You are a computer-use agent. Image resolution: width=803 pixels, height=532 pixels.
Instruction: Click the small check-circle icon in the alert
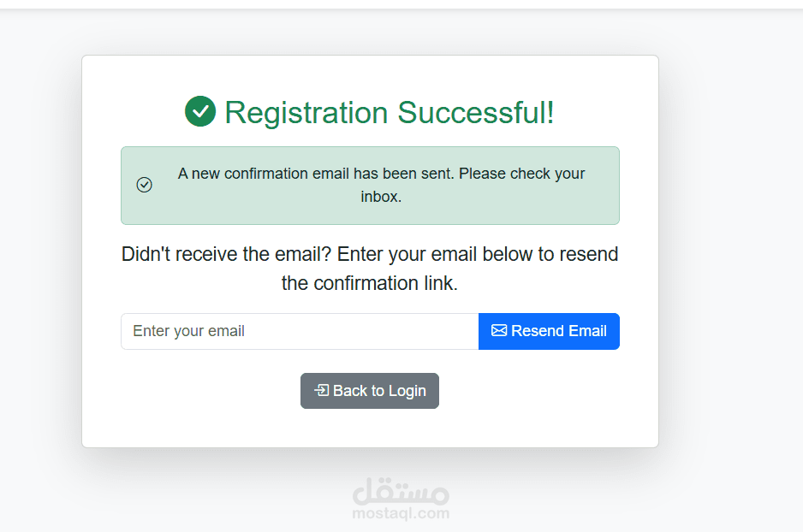(x=145, y=185)
